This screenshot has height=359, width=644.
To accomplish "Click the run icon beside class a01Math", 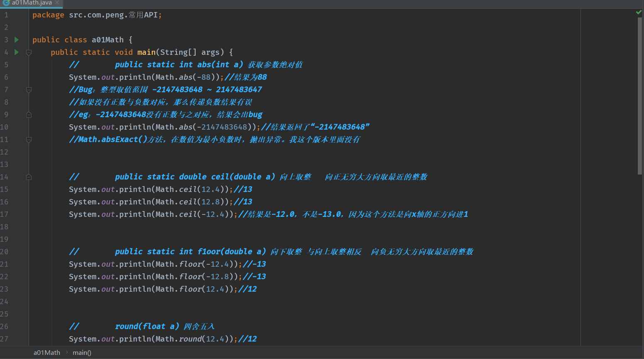I will coord(17,40).
